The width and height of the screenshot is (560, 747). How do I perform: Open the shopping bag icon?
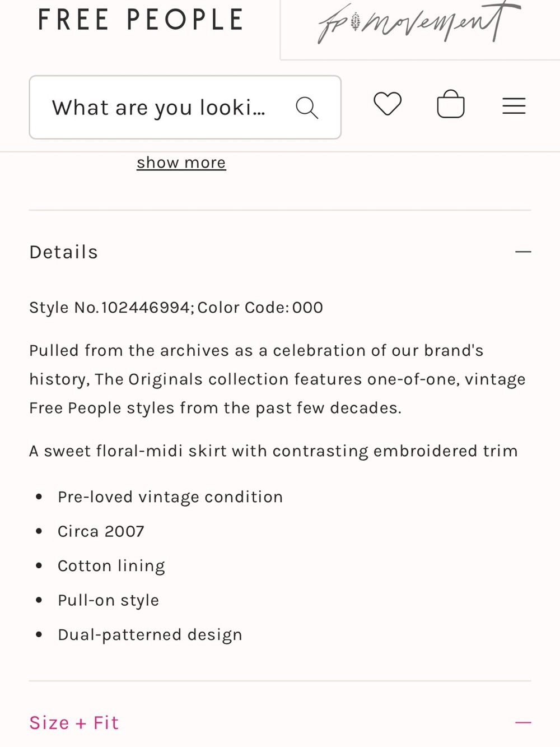click(x=451, y=104)
